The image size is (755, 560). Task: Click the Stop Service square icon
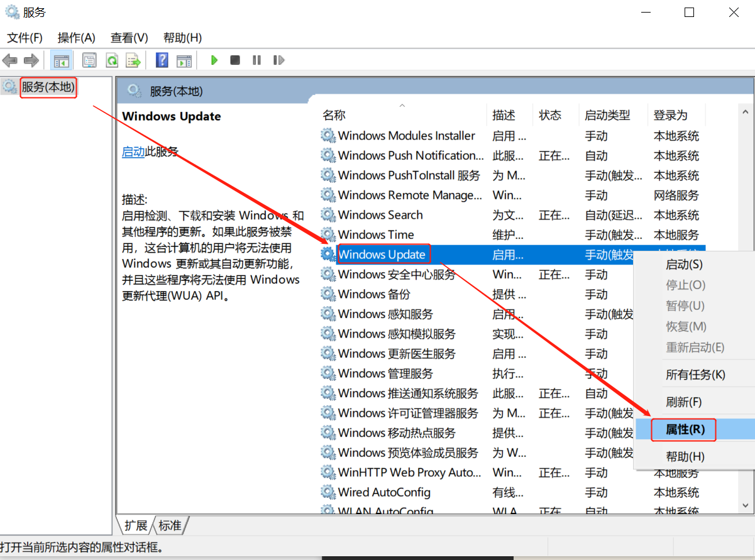click(235, 60)
